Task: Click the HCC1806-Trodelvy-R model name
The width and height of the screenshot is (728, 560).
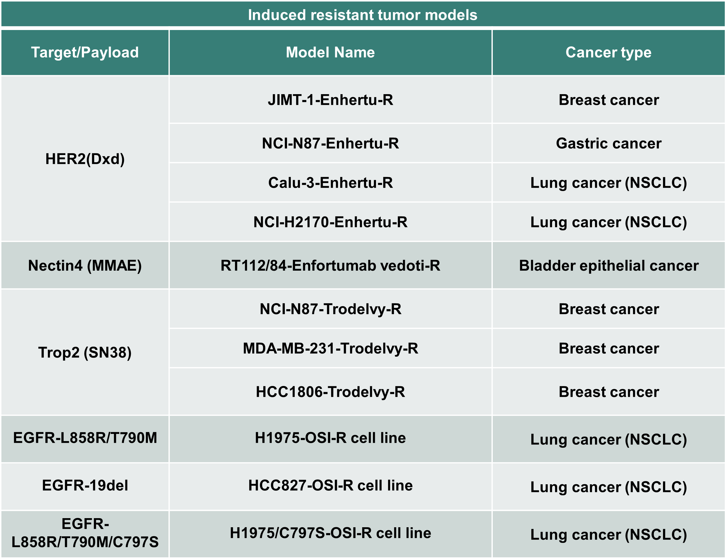Action: click(330, 392)
